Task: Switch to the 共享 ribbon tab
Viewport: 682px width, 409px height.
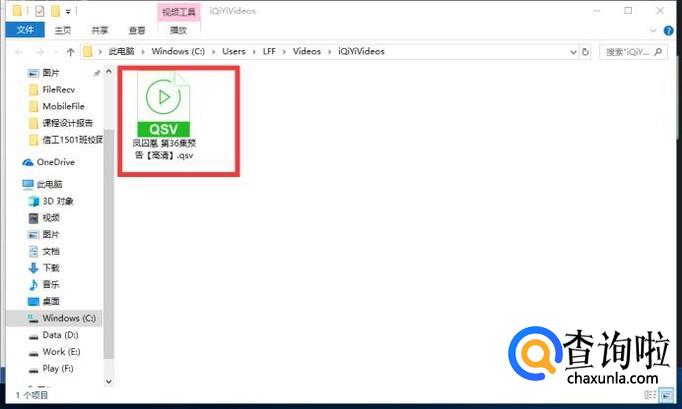Action: 100,30
